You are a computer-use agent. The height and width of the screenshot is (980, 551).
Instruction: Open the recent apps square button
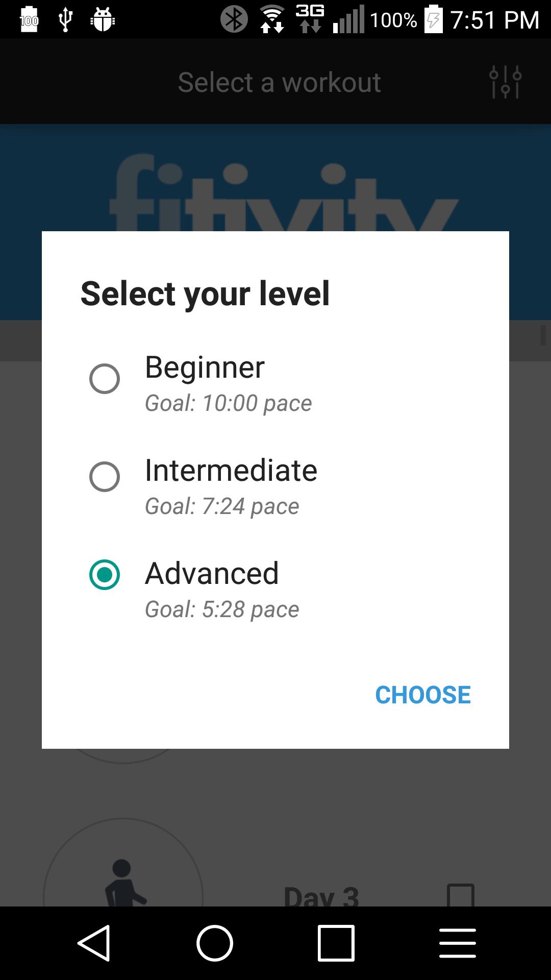pyautogui.click(x=336, y=943)
